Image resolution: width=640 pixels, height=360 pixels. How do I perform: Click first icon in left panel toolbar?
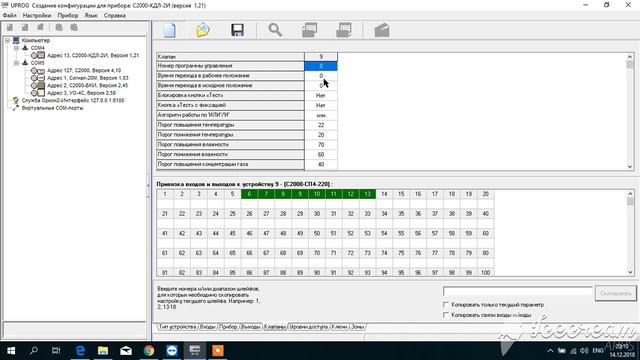[10, 27]
